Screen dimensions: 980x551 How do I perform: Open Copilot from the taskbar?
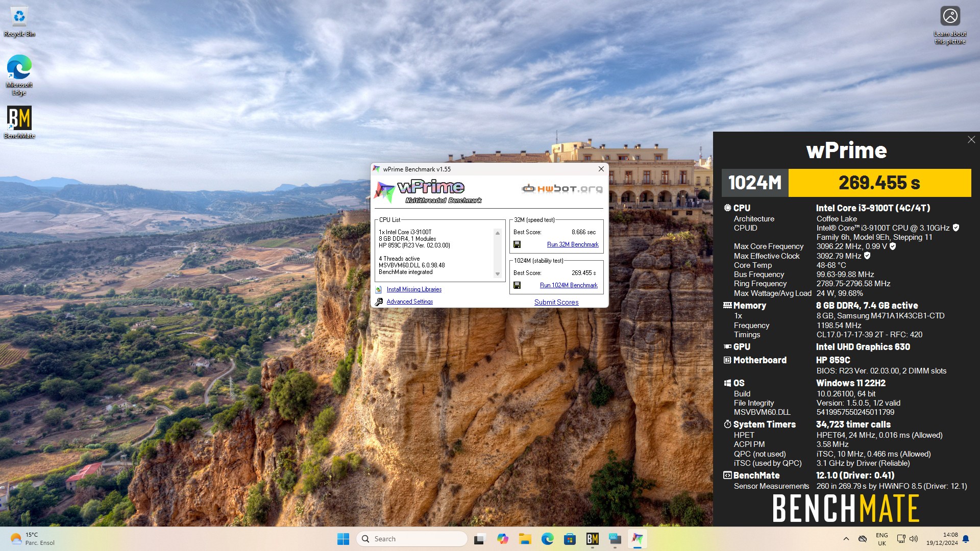point(503,539)
